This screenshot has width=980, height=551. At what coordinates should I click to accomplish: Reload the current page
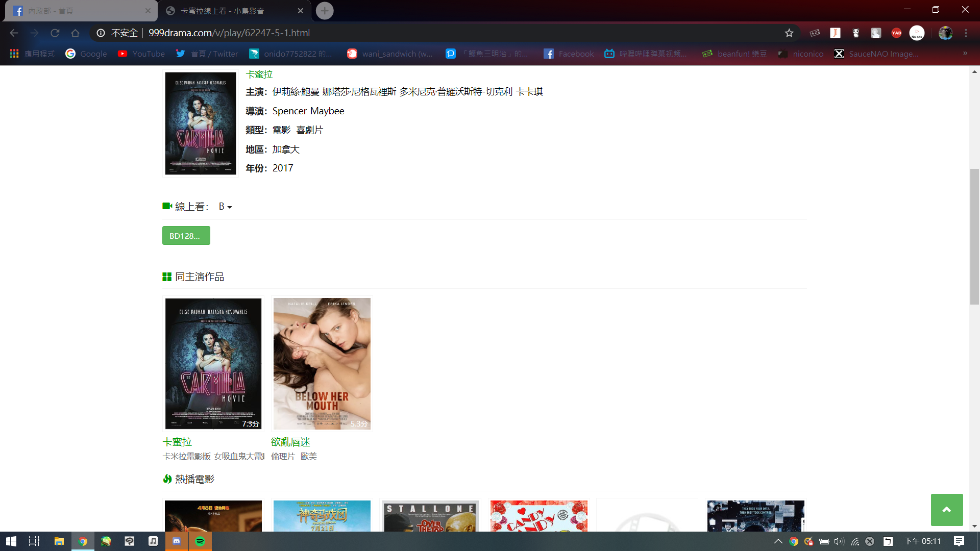click(x=55, y=33)
